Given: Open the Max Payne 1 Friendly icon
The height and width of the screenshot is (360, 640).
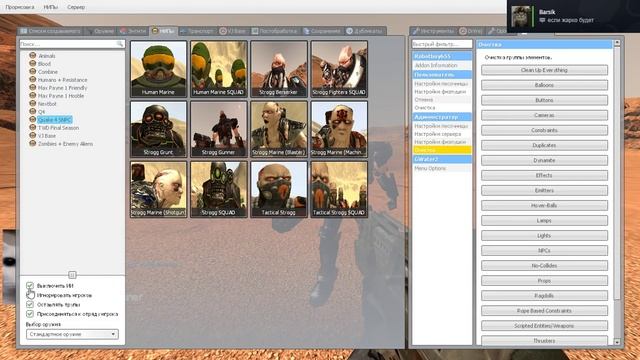Looking at the screenshot, I should coord(33,87).
